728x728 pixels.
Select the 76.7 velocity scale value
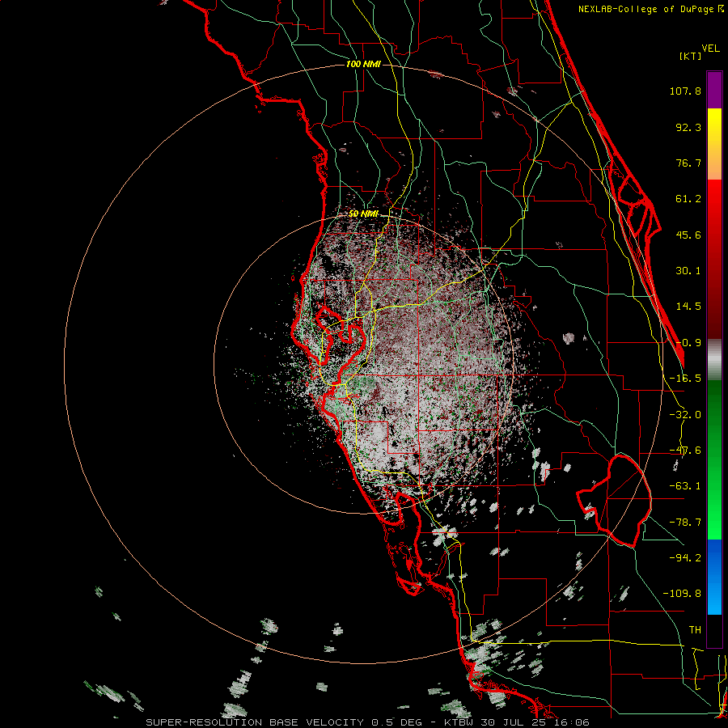[x=688, y=163]
